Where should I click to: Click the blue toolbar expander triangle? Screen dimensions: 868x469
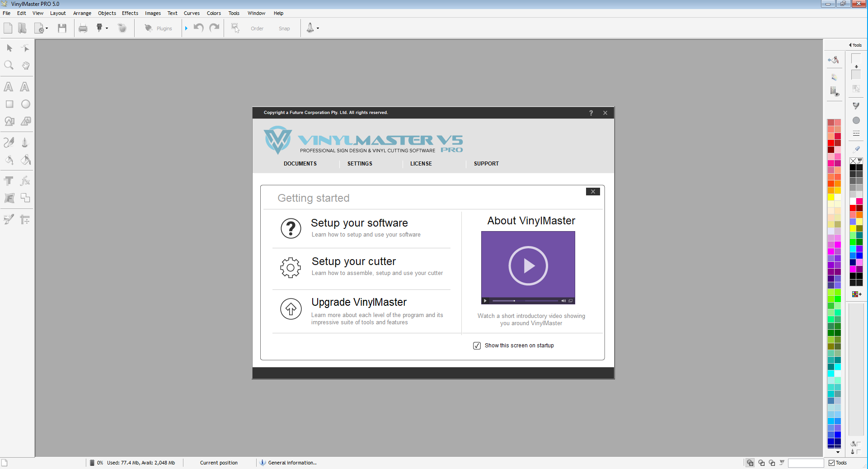186,28
